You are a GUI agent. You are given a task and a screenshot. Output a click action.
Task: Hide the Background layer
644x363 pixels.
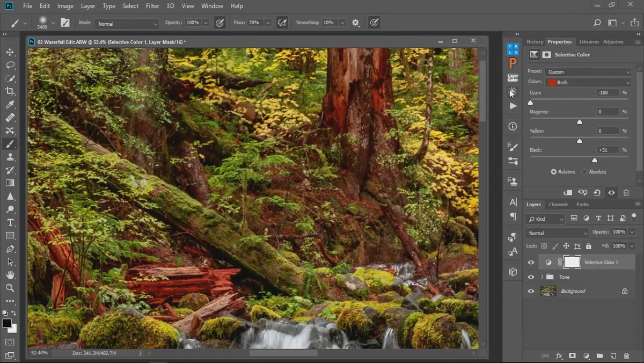[x=531, y=291]
